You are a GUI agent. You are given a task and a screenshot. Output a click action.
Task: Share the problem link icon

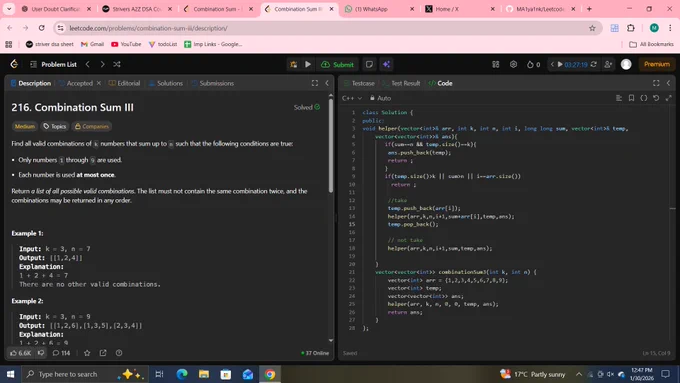pos(103,353)
